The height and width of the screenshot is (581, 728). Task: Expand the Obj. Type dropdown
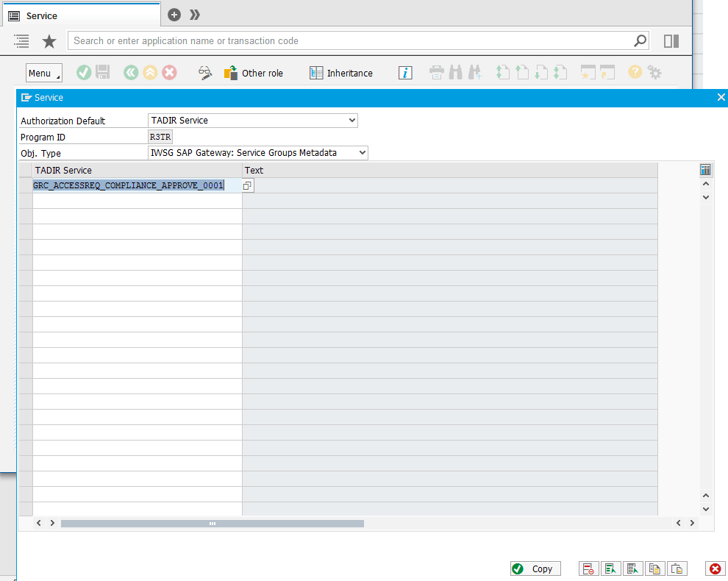pyautogui.click(x=362, y=153)
